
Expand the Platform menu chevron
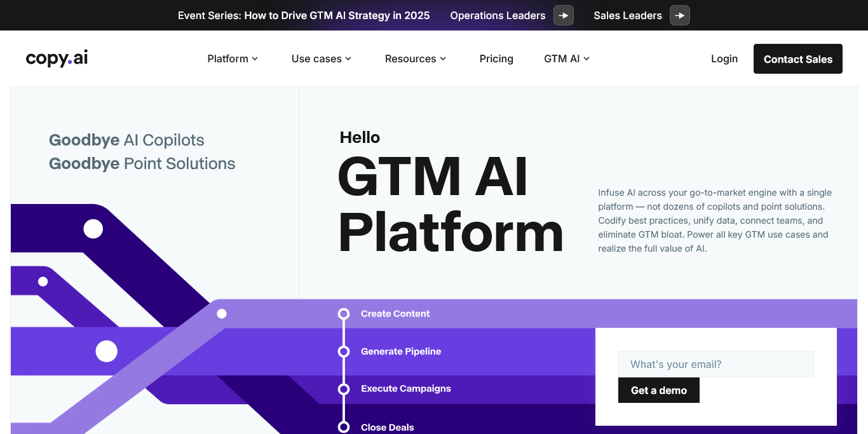point(255,58)
